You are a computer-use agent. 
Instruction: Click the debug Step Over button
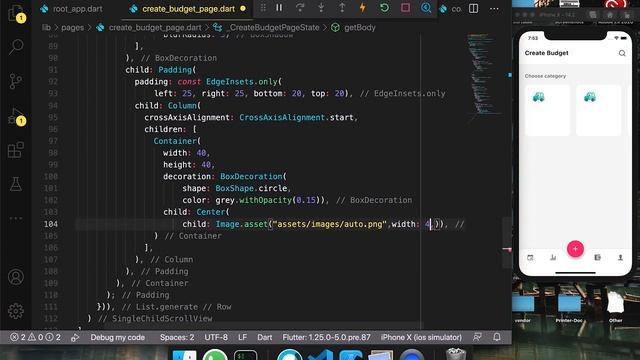coord(300,8)
